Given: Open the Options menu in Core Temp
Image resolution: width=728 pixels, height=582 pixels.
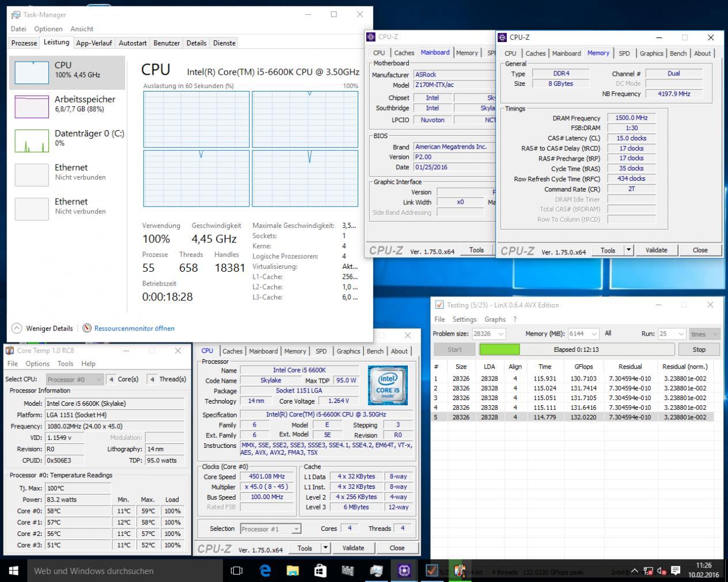Looking at the screenshot, I should 37,364.
